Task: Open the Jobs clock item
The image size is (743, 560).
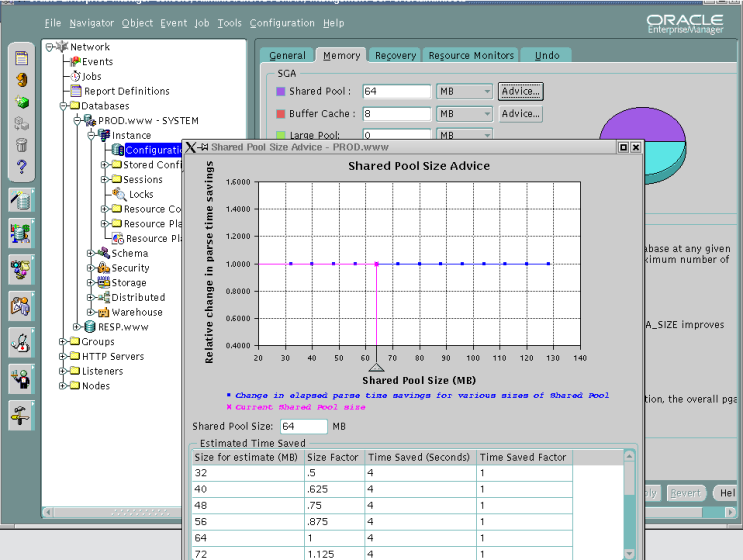Action: [x=91, y=76]
